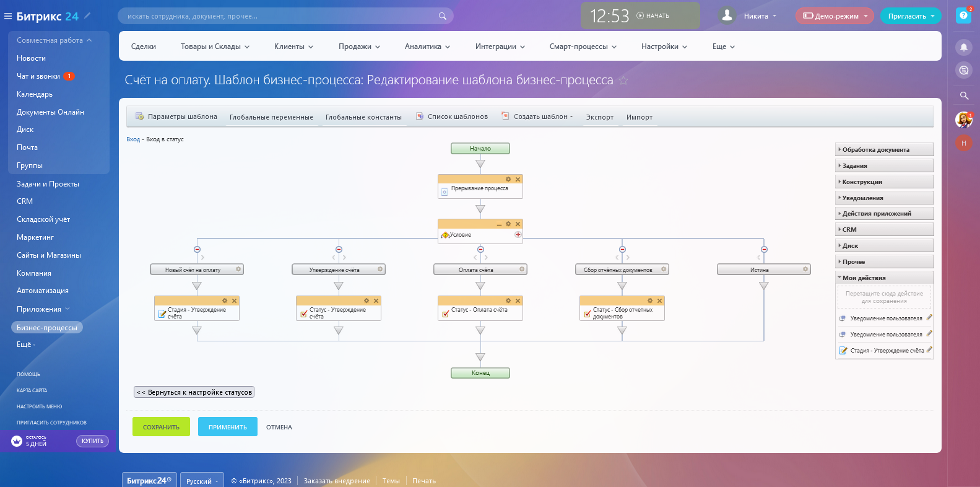Remove the Истина branch
The width and height of the screenshot is (980, 487).
764,249
